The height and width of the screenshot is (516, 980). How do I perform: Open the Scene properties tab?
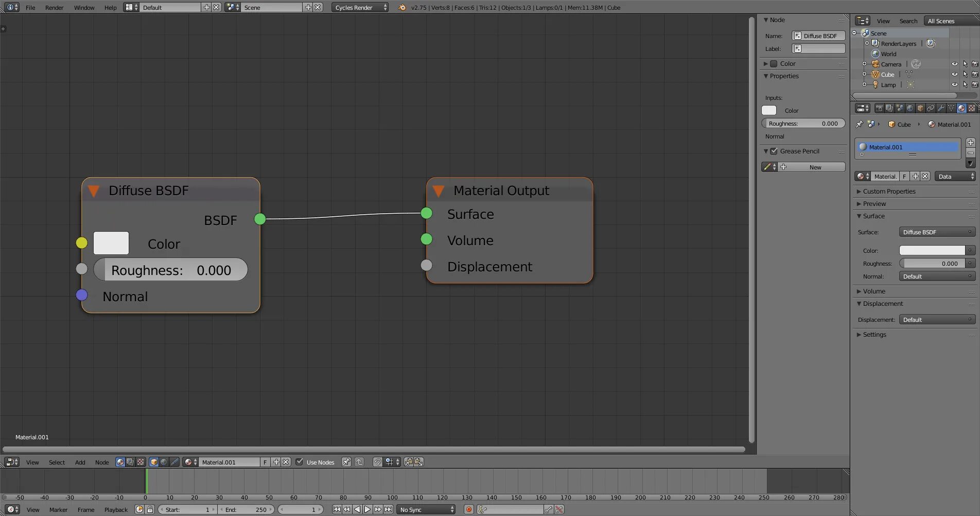900,108
